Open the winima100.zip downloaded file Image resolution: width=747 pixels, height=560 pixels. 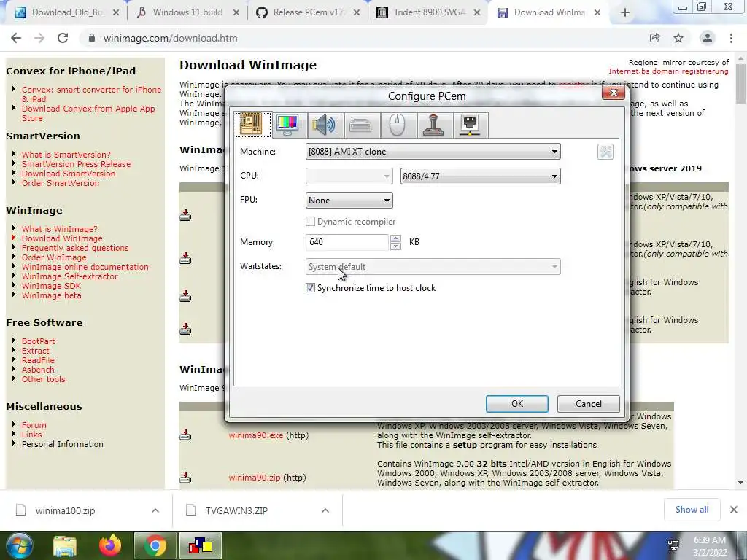coord(65,510)
